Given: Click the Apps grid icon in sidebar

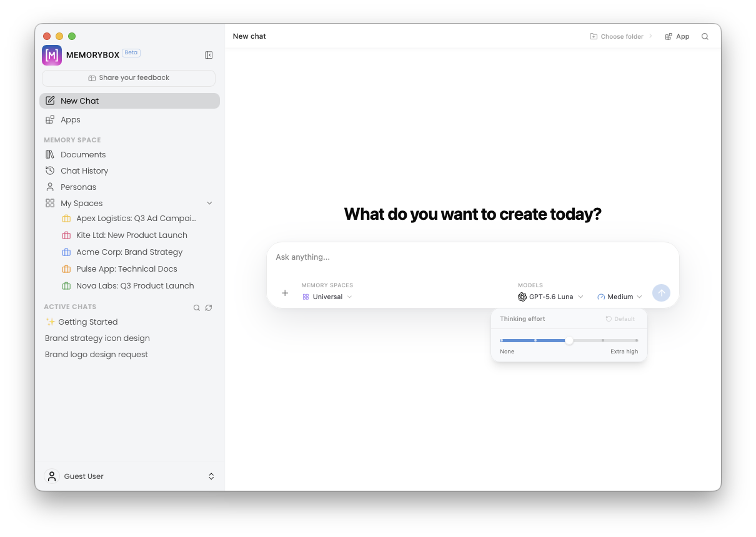Looking at the screenshot, I should point(50,120).
